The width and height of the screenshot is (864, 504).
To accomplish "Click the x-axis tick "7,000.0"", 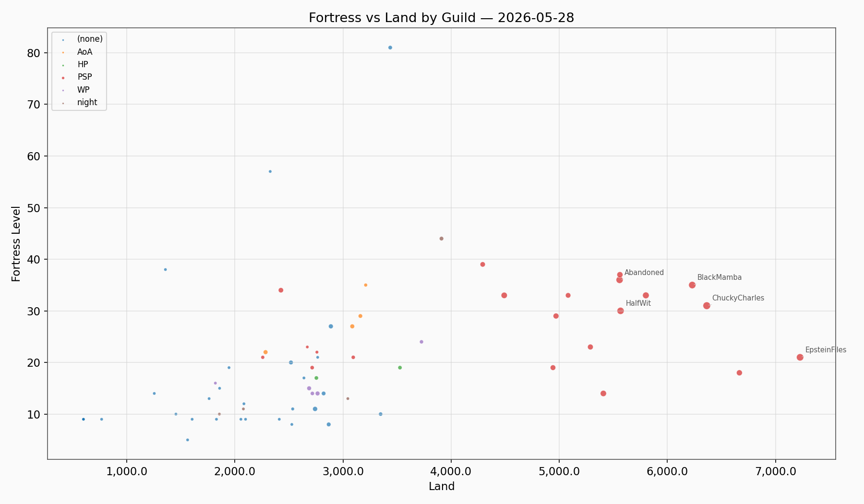I will pos(776,471).
